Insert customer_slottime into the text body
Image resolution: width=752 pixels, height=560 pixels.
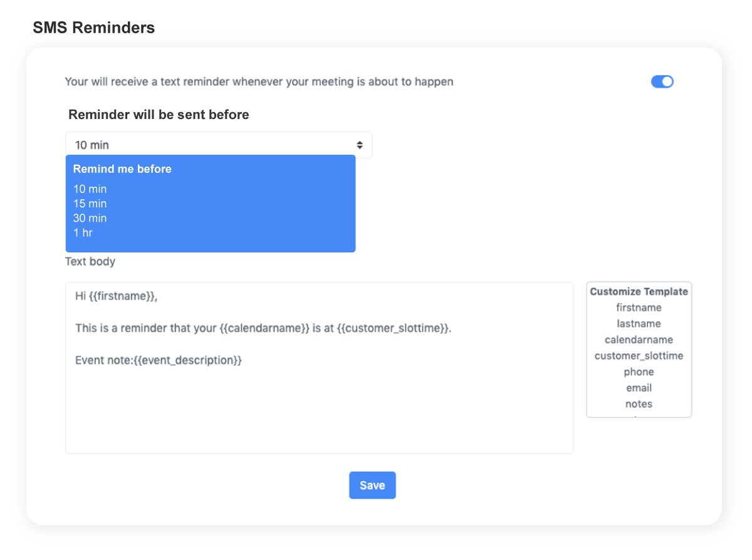point(639,355)
